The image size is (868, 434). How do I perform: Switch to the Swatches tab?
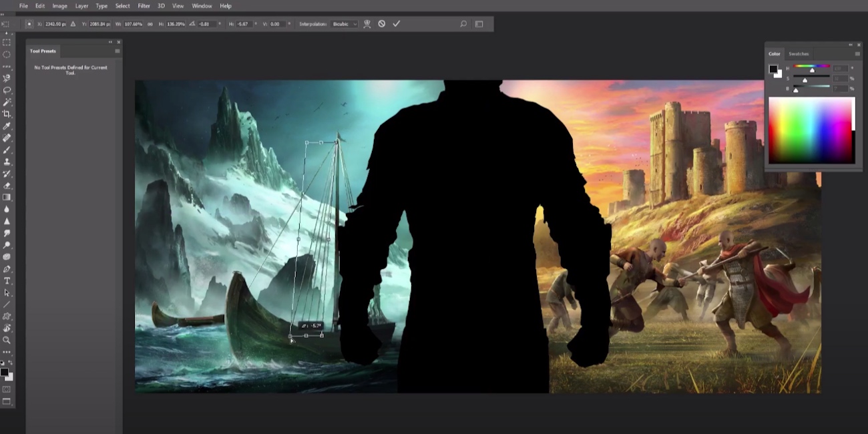[799, 53]
